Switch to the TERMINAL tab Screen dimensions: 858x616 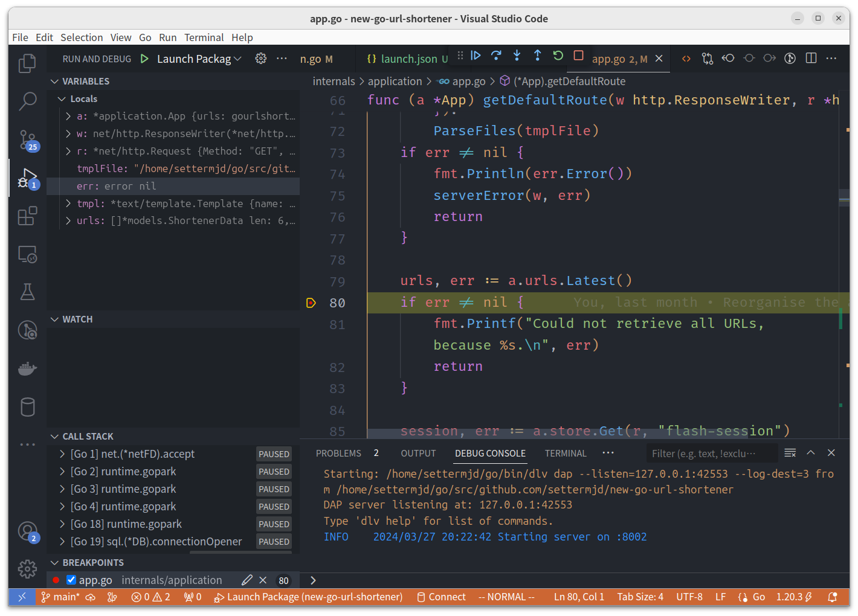565,453
